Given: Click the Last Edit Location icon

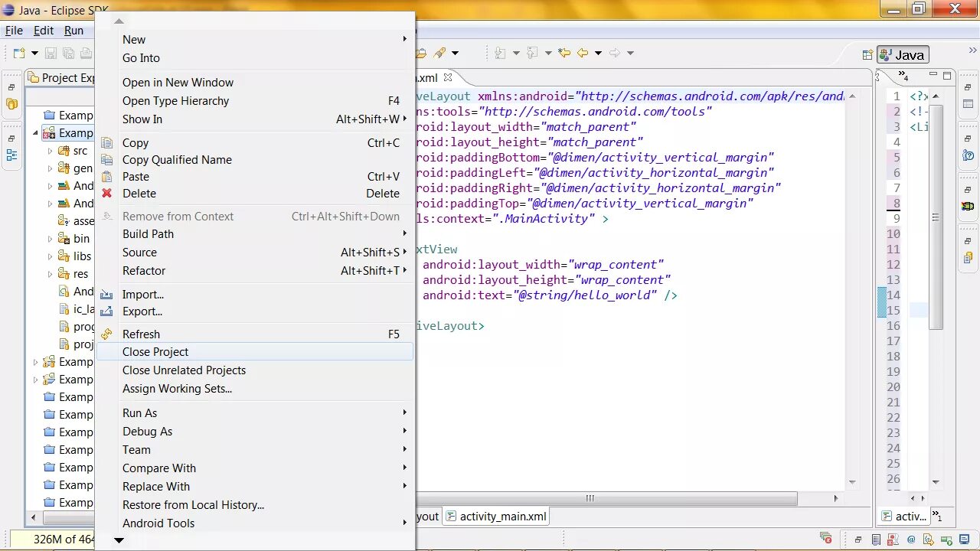Looking at the screenshot, I should tap(564, 53).
